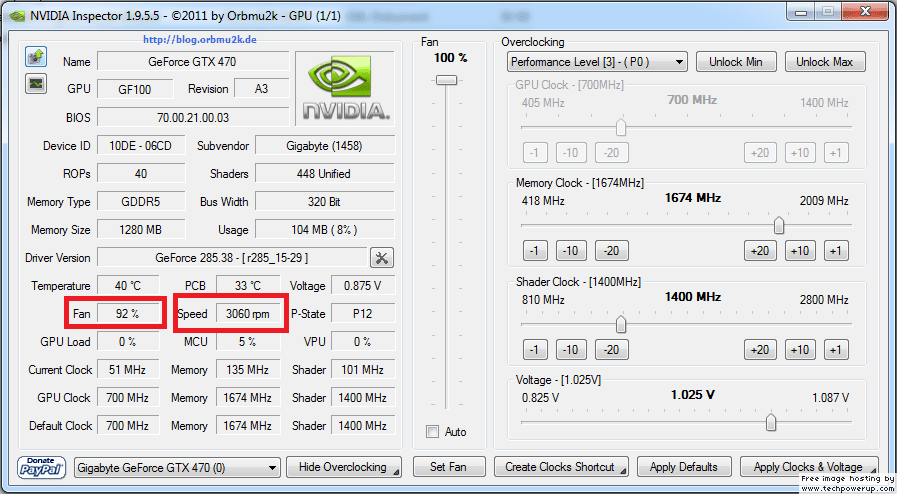Decrease Shader Clock by 20 MHz
Image resolution: width=897 pixels, height=494 pixels.
pos(612,349)
